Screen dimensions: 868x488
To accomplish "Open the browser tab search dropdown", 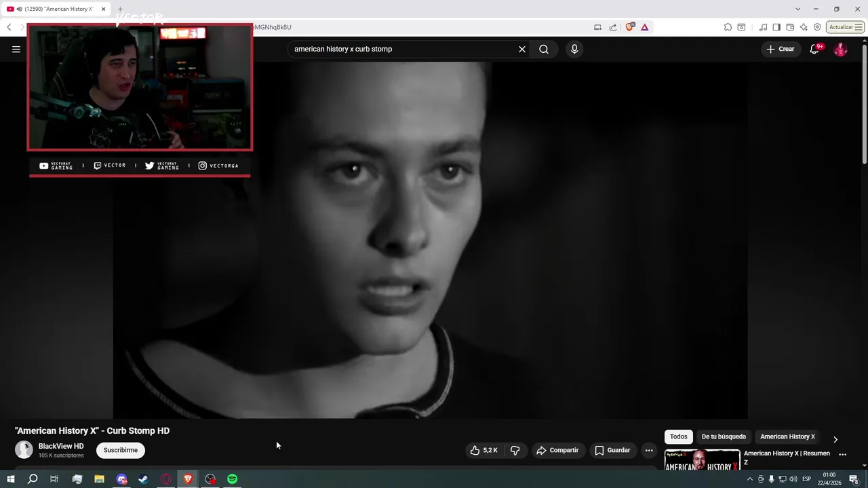I will [797, 9].
